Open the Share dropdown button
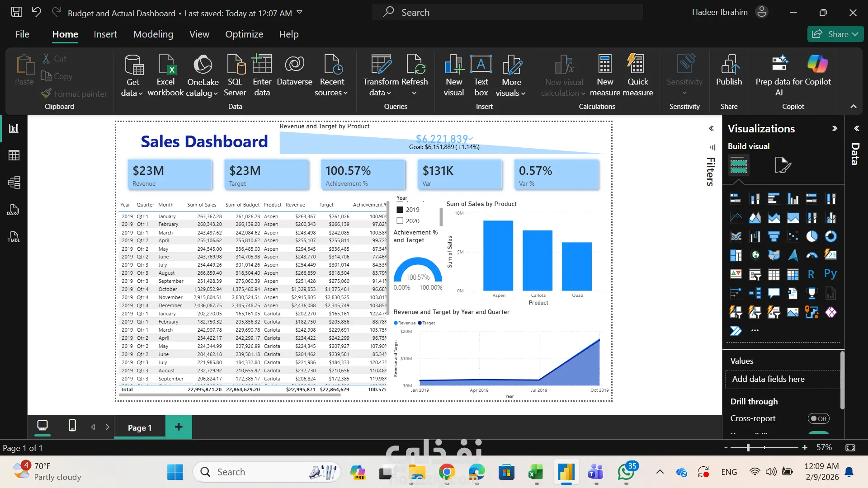868x488 pixels. click(835, 34)
